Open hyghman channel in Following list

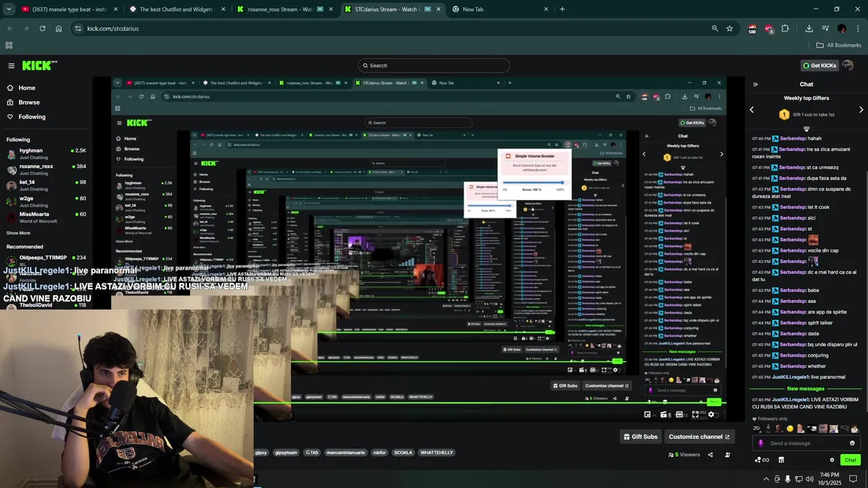point(46,153)
